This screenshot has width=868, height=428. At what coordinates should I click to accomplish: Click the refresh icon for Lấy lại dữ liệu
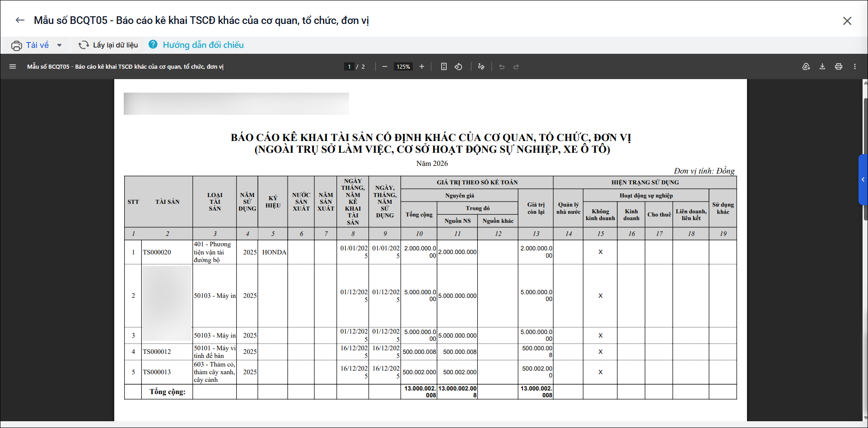tap(84, 45)
